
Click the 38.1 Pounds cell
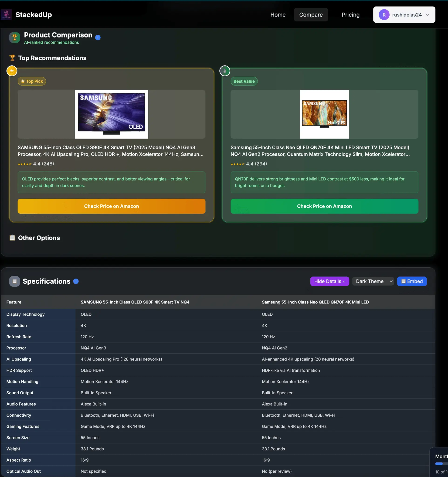[92, 449]
